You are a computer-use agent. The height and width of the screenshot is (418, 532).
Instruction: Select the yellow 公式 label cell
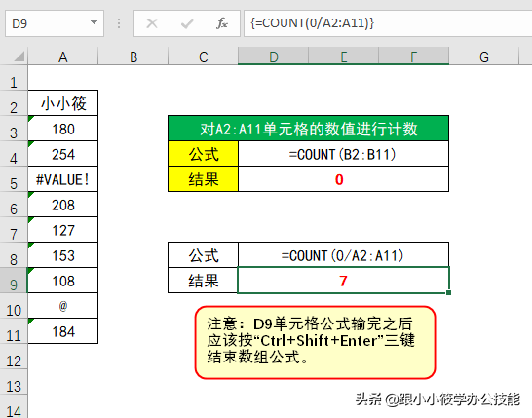coord(204,154)
